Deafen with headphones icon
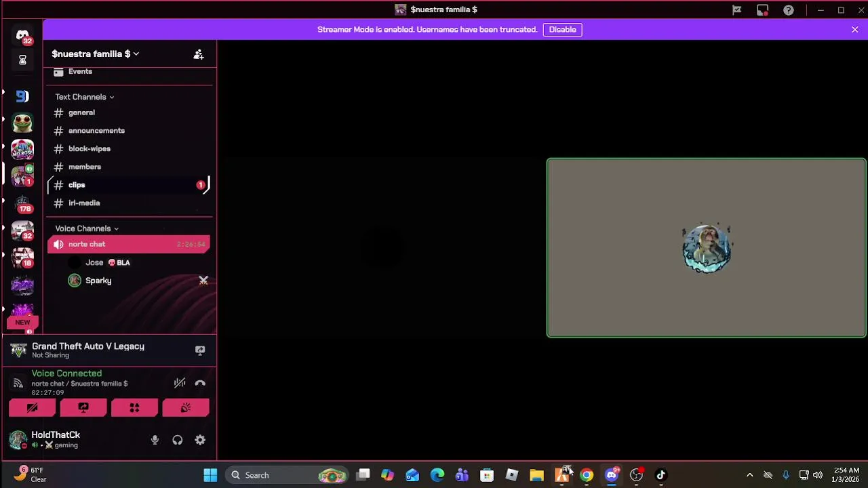 point(178,440)
